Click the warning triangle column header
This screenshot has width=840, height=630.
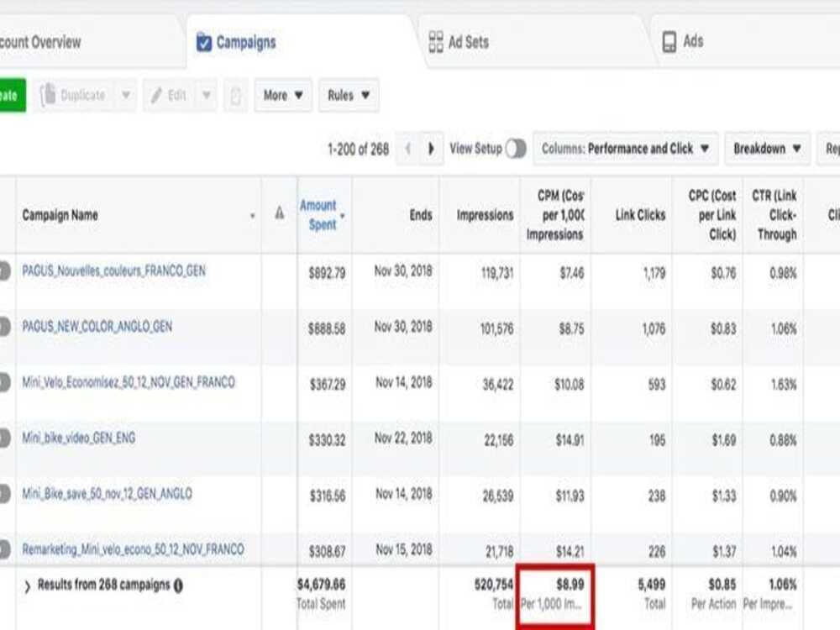point(280,213)
